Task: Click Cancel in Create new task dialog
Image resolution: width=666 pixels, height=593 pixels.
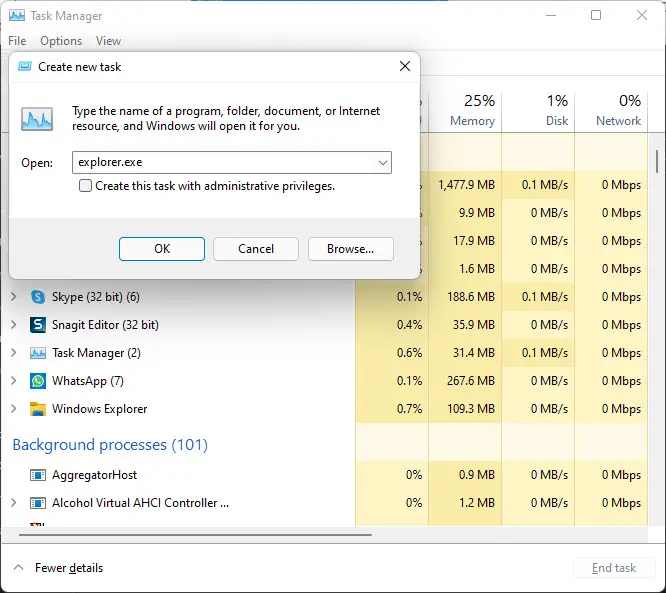Action: click(x=256, y=249)
